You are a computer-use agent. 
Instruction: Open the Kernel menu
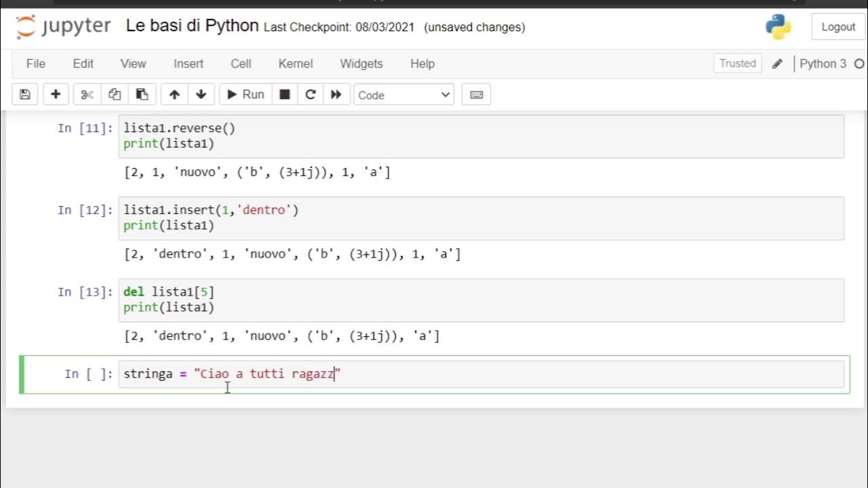click(295, 64)
